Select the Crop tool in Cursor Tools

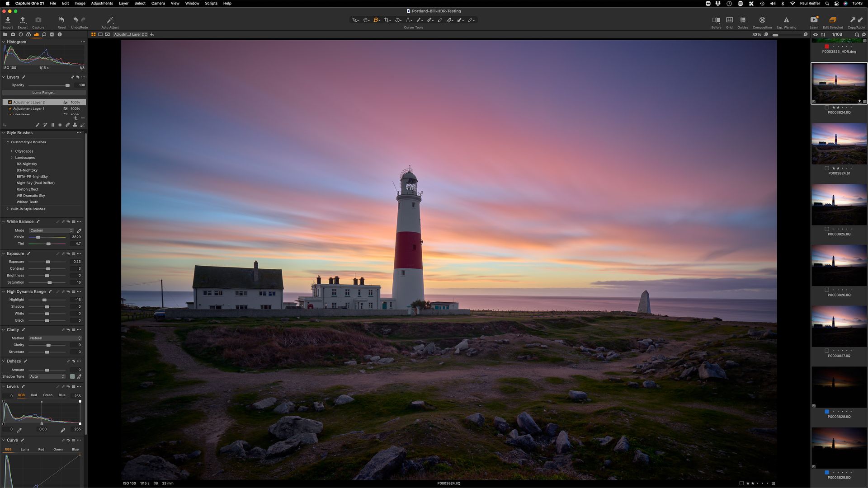387,20
